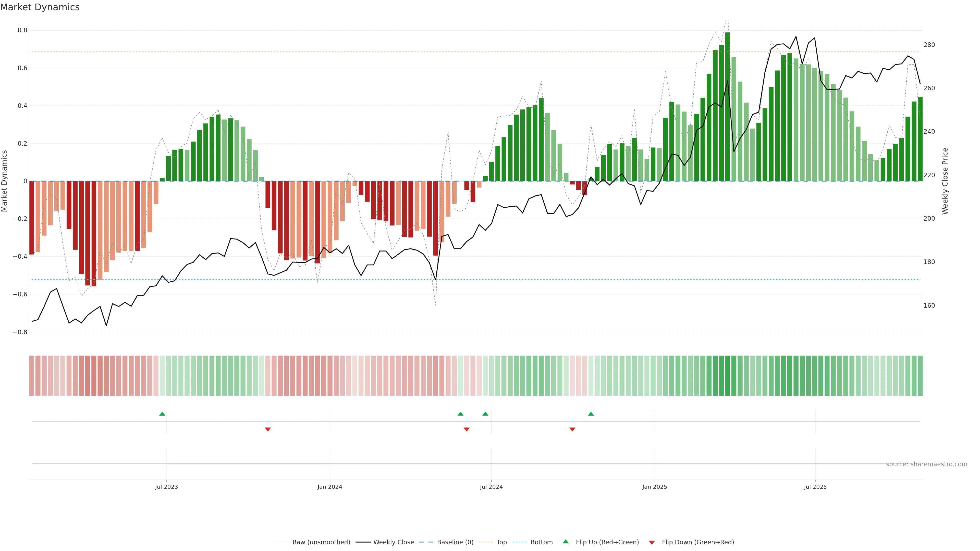Toggle the Baseline (0) legend entry
The width and height of the screenshot is (980, 551).
pyautogui.click(x=455, y=542)
